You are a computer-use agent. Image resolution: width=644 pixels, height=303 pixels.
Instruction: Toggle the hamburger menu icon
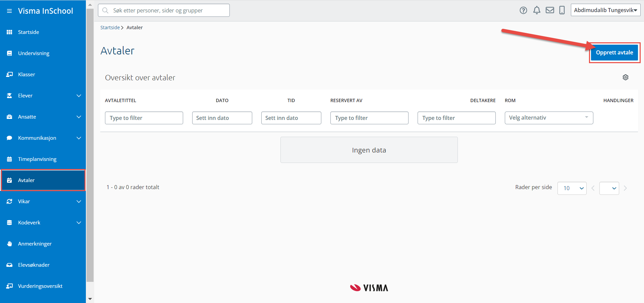(9, 11)
